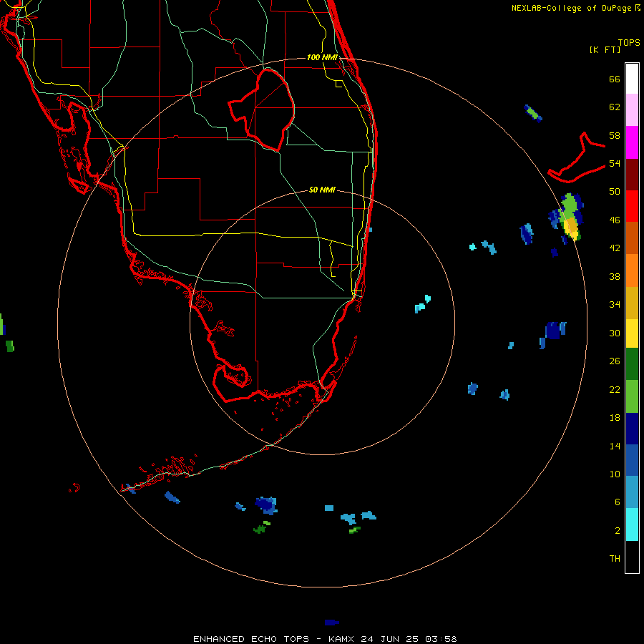Click the KAMX radar site identifier

click(343, 639)
